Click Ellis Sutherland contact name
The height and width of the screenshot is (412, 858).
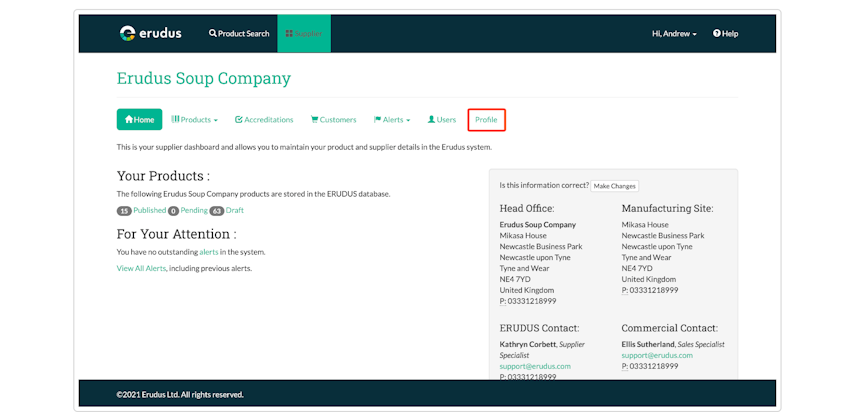[648, 344]
